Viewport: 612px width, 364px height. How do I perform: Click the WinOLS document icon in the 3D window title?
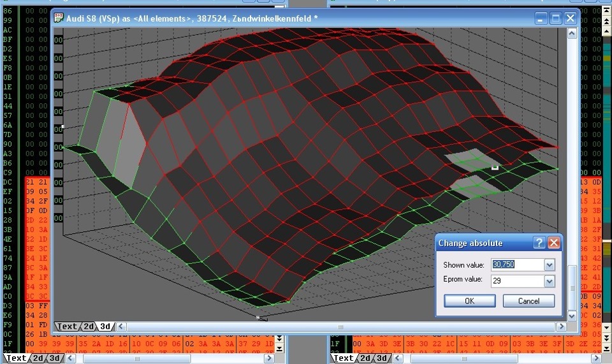click(59, 18)
